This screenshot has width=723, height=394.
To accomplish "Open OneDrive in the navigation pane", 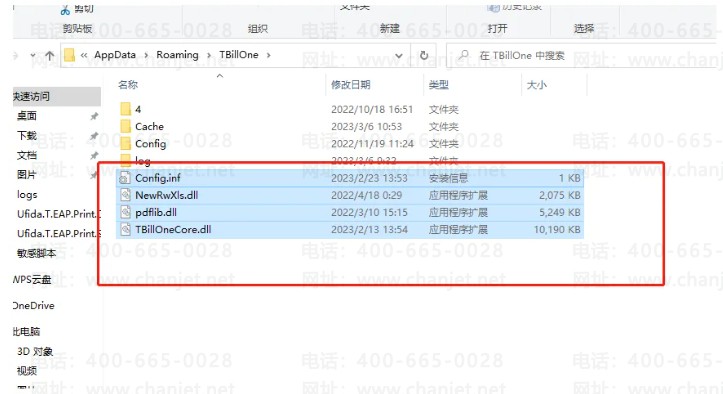I will point(34,305).
